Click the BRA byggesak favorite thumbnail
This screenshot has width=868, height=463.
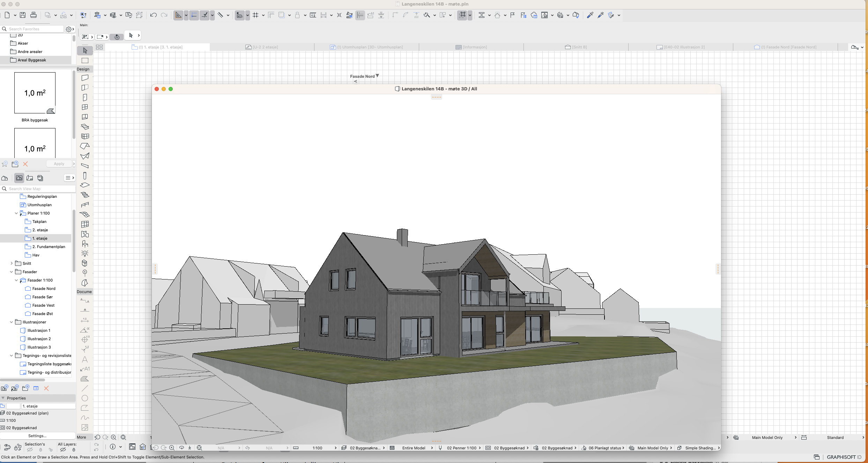(35, 93)
